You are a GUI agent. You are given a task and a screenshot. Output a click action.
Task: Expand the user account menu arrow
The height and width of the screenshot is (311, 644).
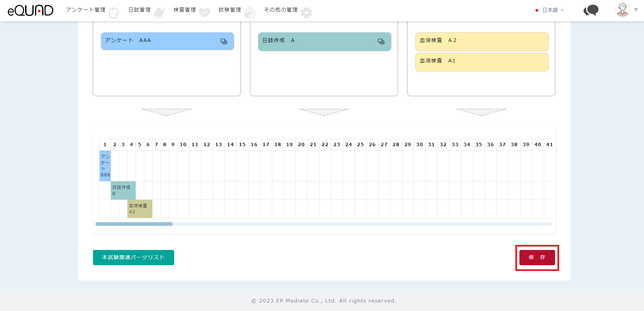(636, 10)
